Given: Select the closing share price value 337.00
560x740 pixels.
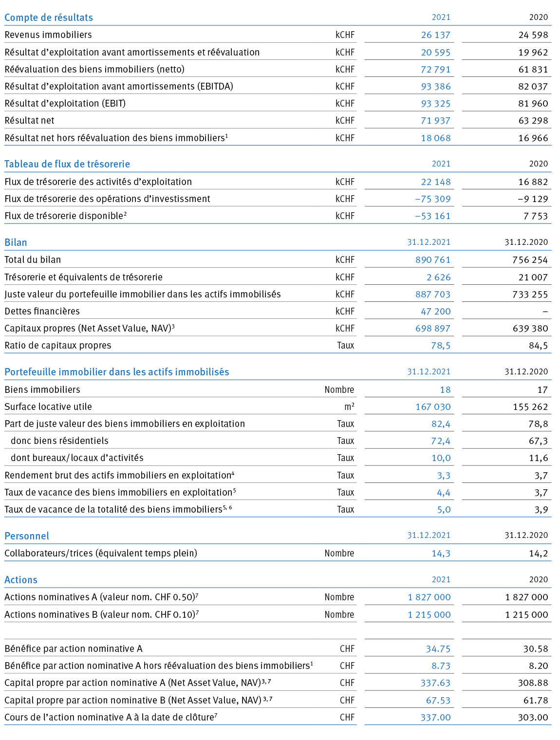Looking at the screenshot, I should tap(435, 718).
